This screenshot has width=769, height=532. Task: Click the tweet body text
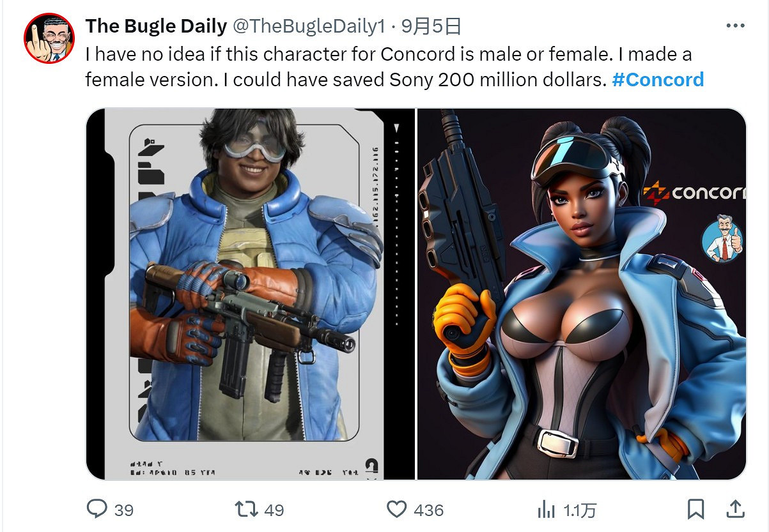[x=394, y=67]
